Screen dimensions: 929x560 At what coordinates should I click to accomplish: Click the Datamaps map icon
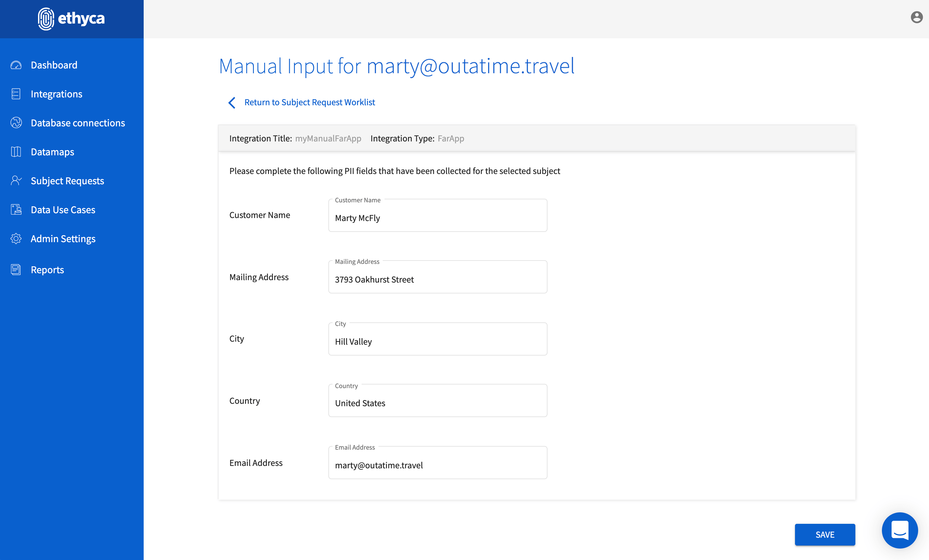pos(16,152)
